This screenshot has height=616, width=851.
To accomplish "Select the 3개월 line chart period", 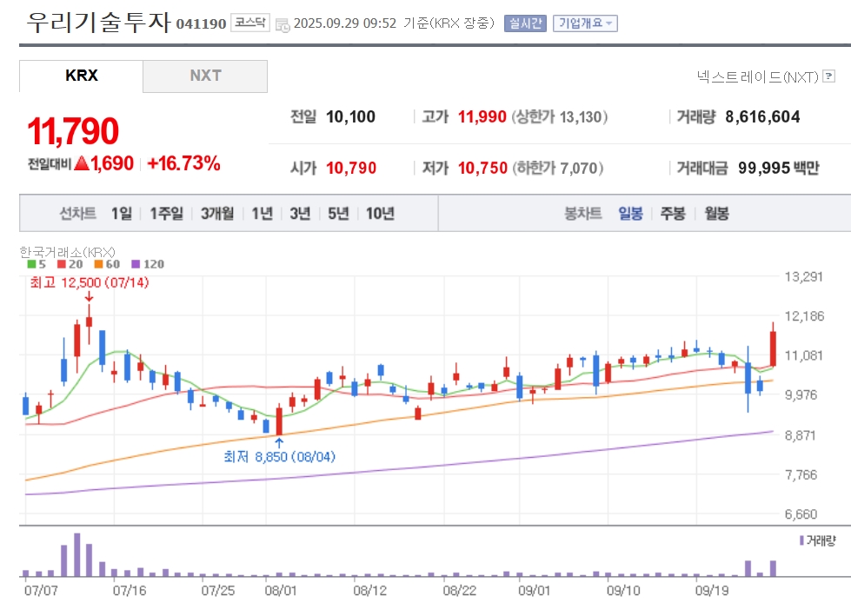I will [217, 214].
